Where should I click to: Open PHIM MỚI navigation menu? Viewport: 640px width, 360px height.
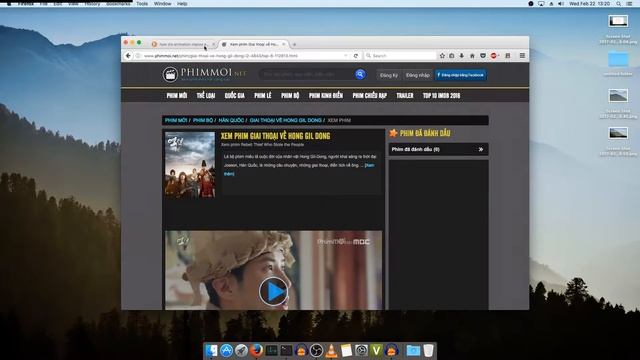[x=177, y=96]
